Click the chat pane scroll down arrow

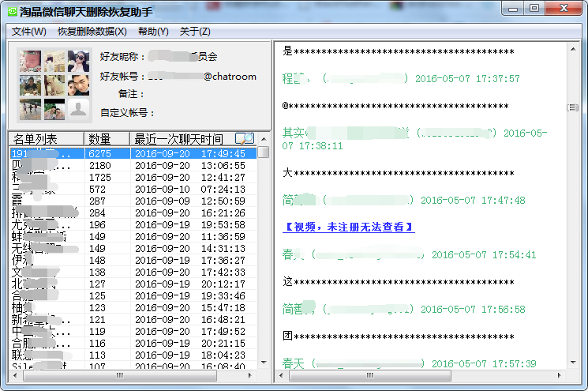point(573,363)
